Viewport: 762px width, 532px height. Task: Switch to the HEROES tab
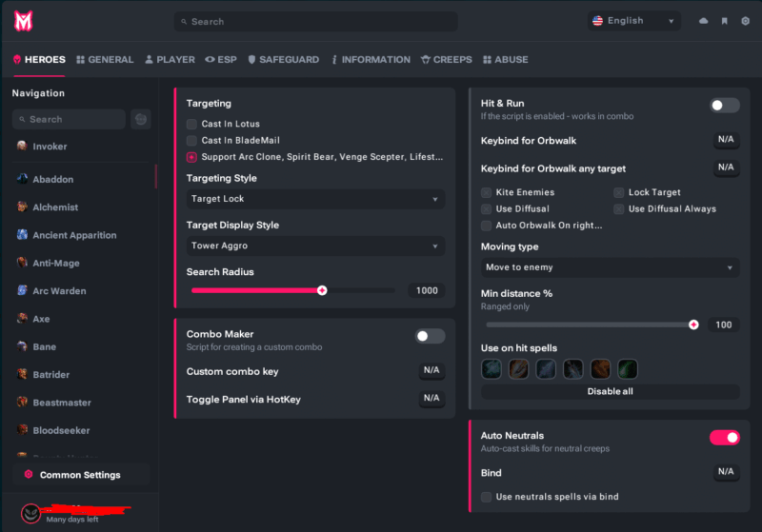(39, 60)
